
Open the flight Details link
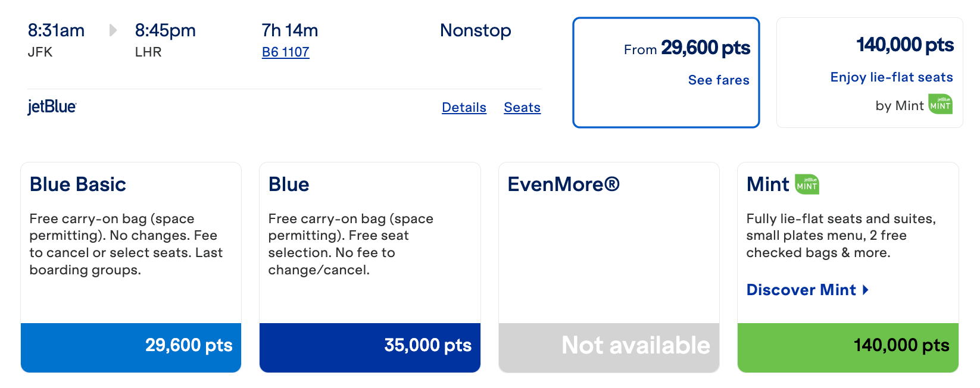point(464,108)
